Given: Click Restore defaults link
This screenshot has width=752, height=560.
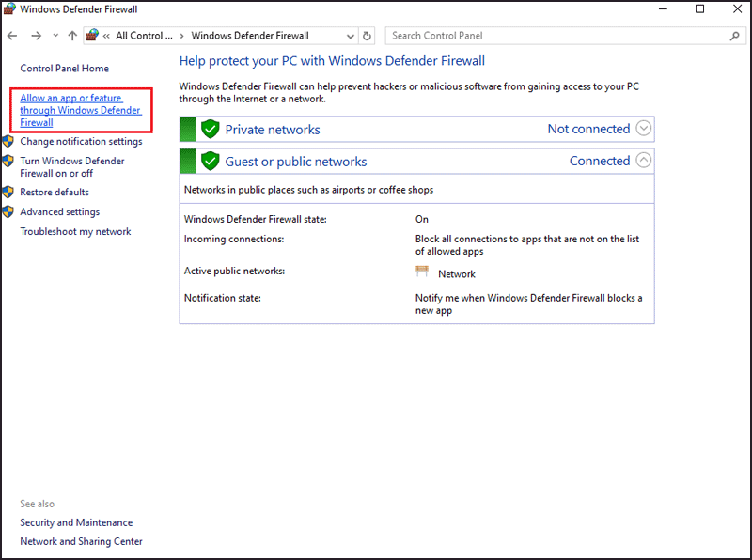Looking at the screenshot, I should [x=55, y=193].
